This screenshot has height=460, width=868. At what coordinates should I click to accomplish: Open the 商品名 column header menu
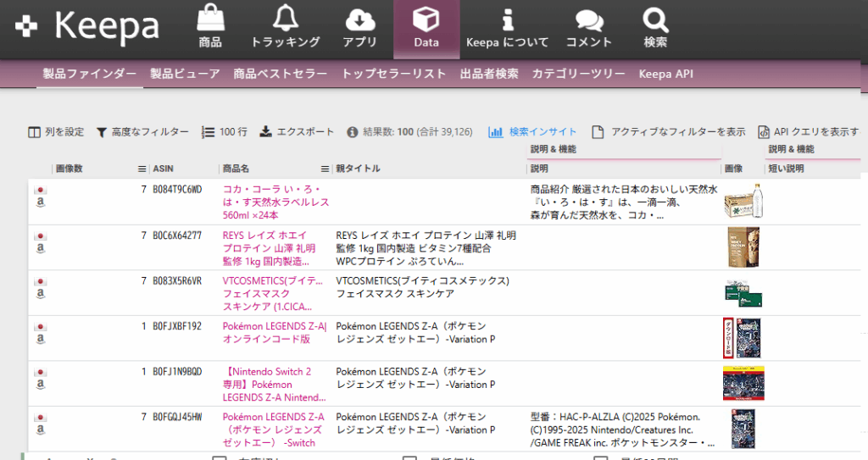coord(325,169)
